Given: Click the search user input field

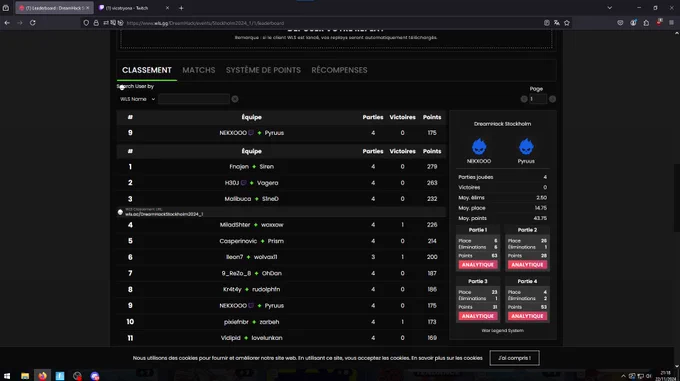Looking at the screenshot, I should (x=194, y=99).
